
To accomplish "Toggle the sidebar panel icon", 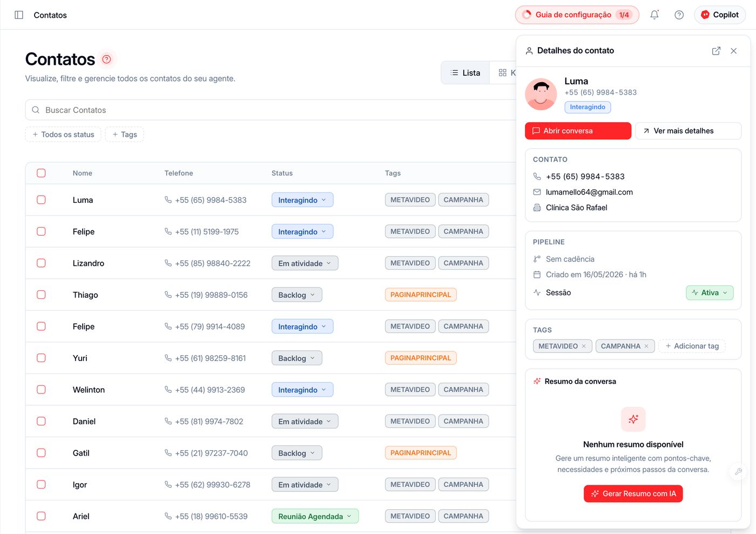I will tap(19, 15).
